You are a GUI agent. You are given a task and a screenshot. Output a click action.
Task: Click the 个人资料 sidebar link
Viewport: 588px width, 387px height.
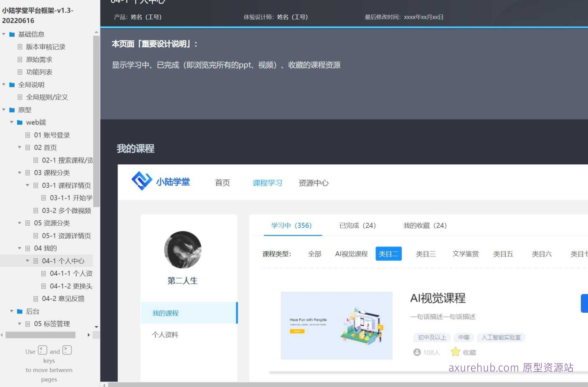click(165, 335)
